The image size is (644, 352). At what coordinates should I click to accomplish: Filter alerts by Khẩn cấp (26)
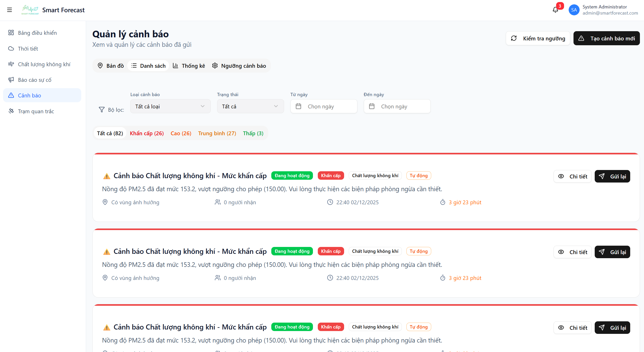pyautogui.click(x=147, y=133)
